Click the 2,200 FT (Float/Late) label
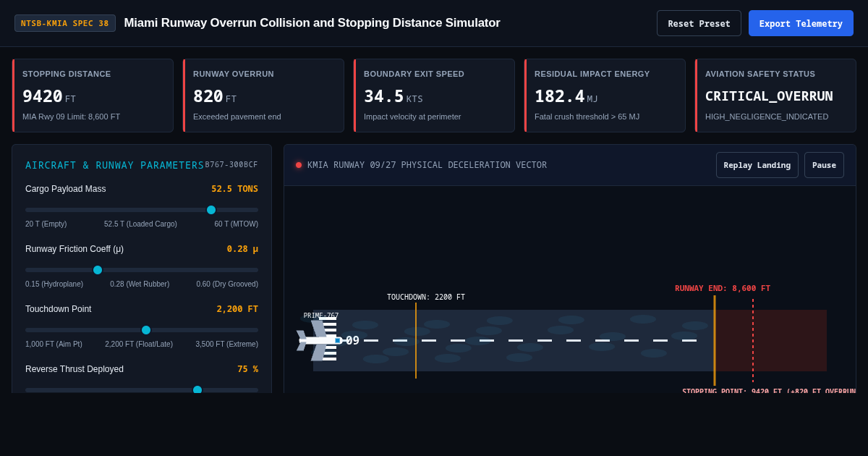Image resolution: width=868 pixels, height=456 pixels. [139, 345]
